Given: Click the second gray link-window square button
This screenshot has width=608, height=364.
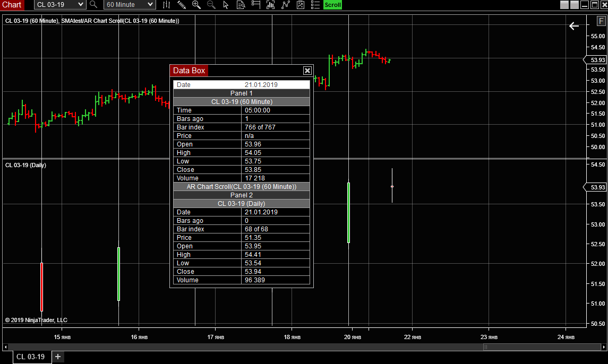Looking at the screenshot, I should pos(574,5).
